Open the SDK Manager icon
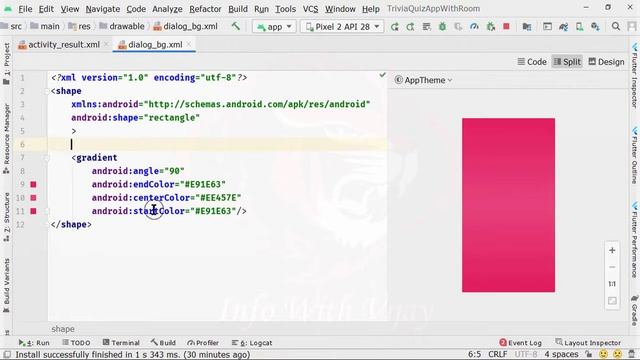This screenshot has height=360, width=640. pos(595,27)
